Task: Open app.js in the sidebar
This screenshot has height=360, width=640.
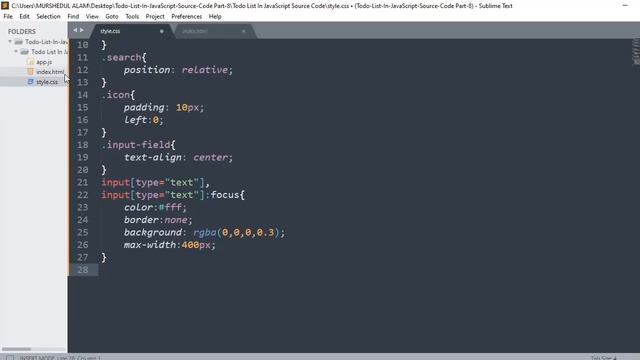Action: [x=44, y=62]
